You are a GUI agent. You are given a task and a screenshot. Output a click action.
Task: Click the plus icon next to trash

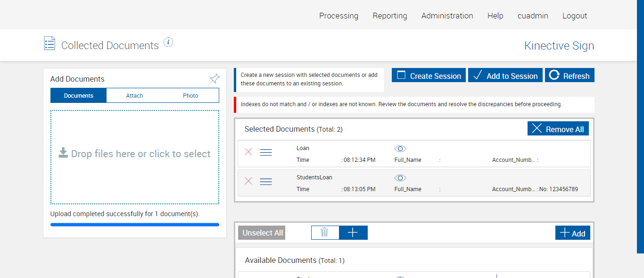pyautogui.click(x=353, y=233)
